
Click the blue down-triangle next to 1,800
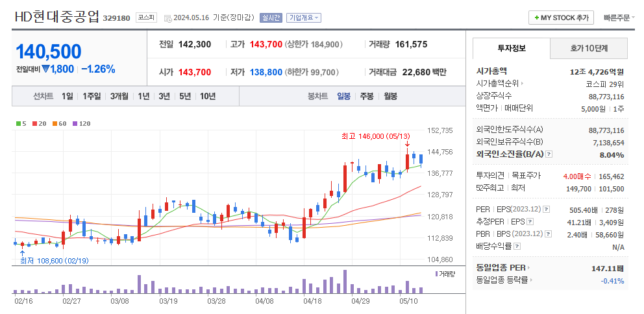tap(45, 69)
